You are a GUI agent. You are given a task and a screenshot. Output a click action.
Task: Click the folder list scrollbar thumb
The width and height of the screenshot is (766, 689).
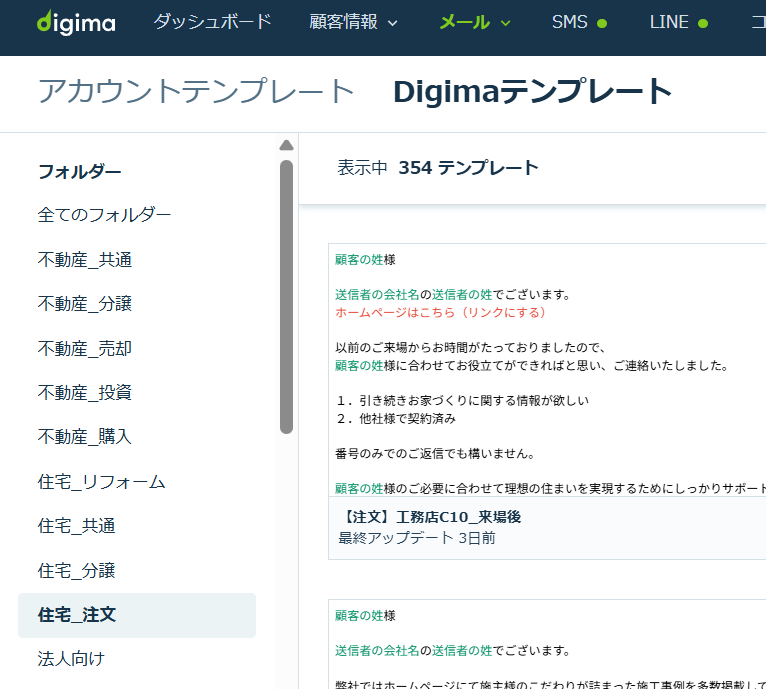286,297
